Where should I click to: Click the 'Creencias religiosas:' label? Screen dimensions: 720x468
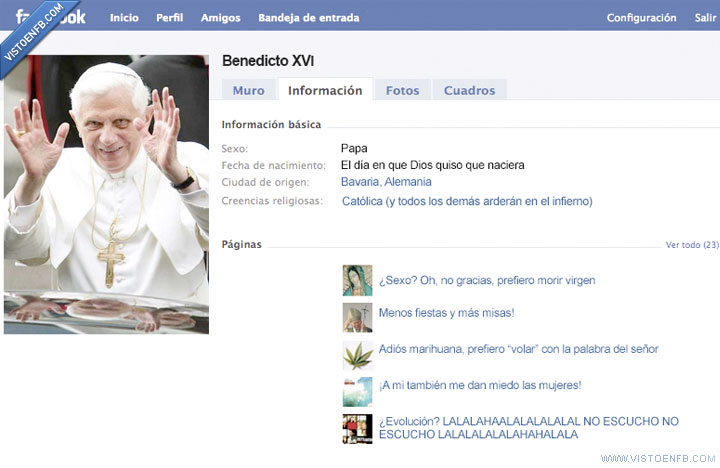point(272,201)
